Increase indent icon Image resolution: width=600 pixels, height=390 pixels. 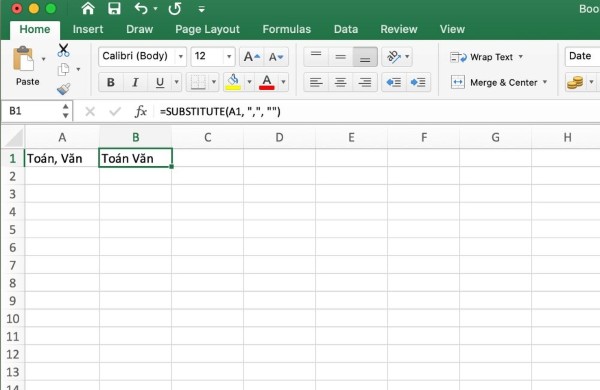coord(418,82)
